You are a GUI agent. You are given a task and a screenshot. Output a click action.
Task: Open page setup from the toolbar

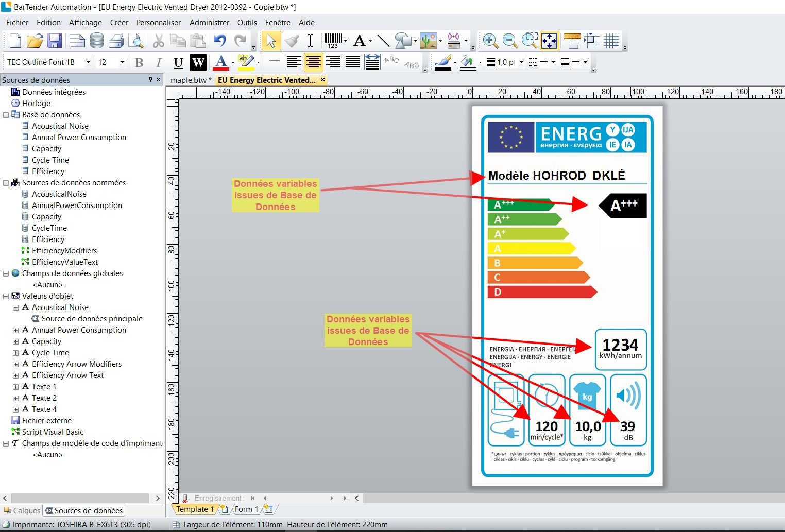(77, 41)
